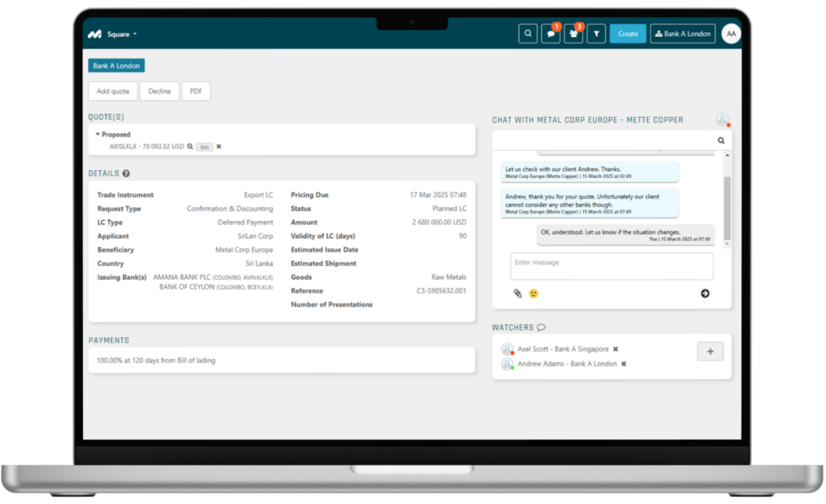Send the chat message with arrow icon
The width and height of the screenshot is (826, 504).
pyautogui.click(x=705, y=294)
